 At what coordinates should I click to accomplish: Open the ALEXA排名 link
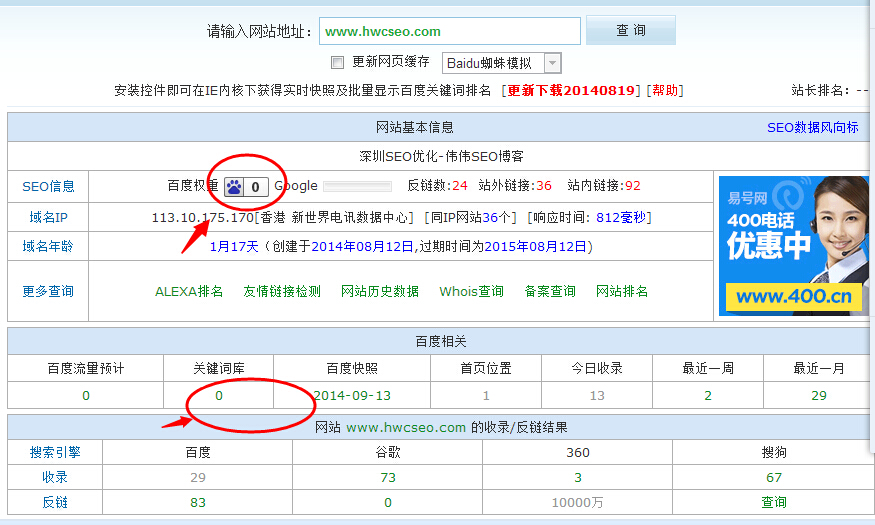[x=189, y=291]
